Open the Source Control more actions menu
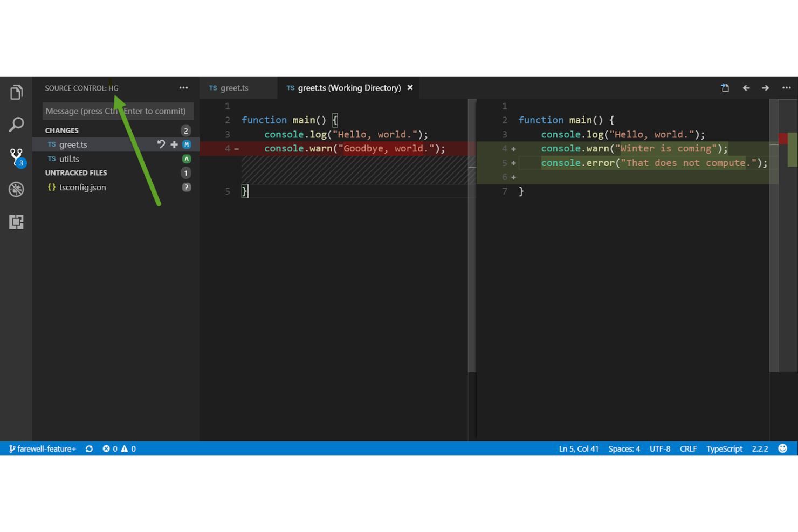 coord(183,87)
